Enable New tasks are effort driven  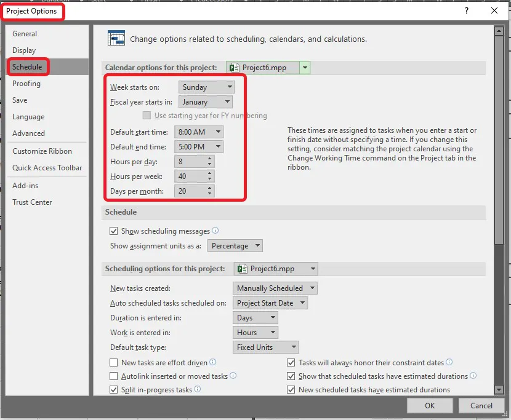[x=113, y=363]
